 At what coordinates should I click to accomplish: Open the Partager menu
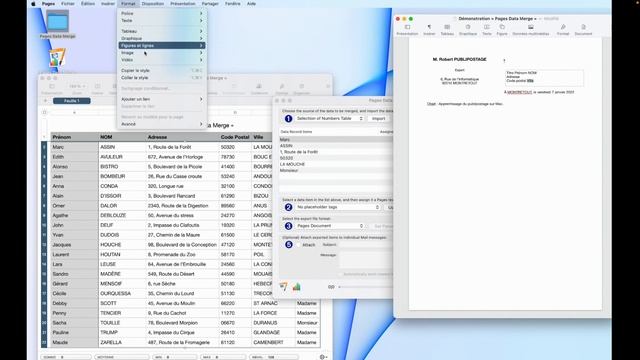[210, 4]
